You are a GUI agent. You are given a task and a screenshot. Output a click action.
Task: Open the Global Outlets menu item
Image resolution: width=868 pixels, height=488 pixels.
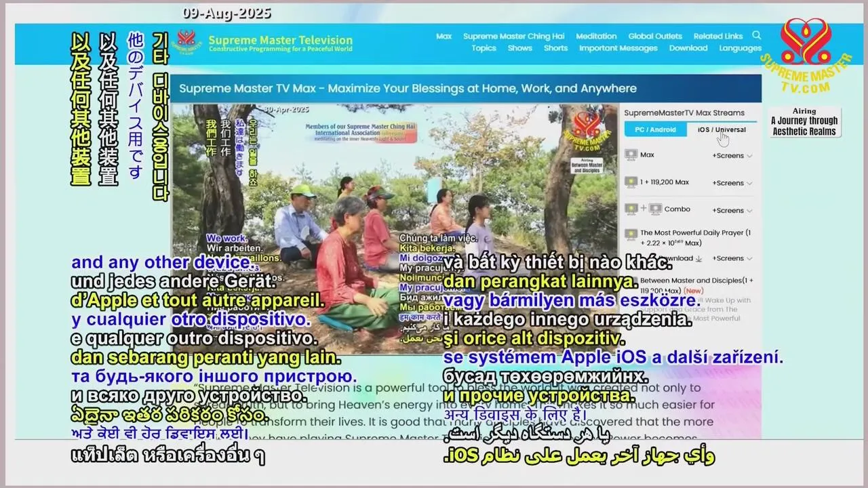pyautogui.click(x=655, y=37)
